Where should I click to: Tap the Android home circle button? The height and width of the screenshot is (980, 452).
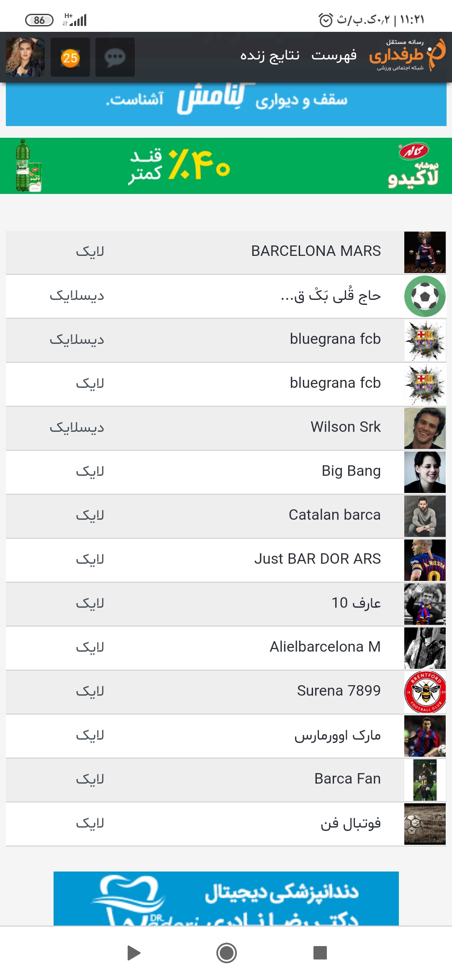226,953
